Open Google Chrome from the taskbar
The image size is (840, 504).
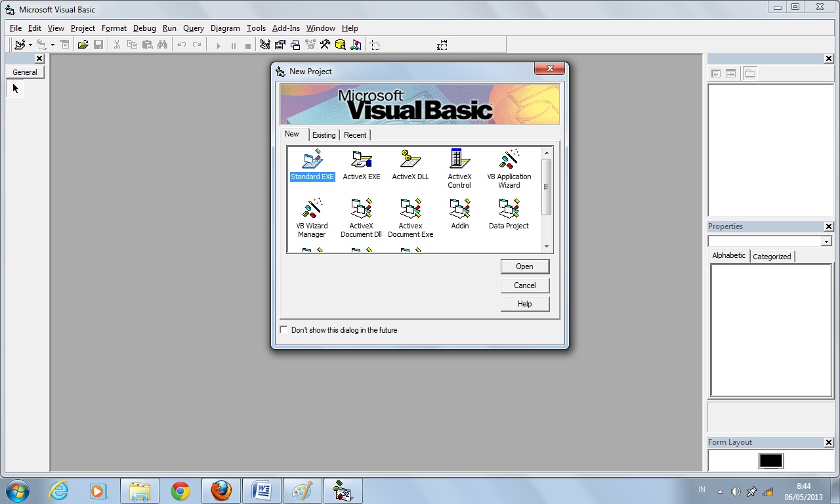pos(180,491)
